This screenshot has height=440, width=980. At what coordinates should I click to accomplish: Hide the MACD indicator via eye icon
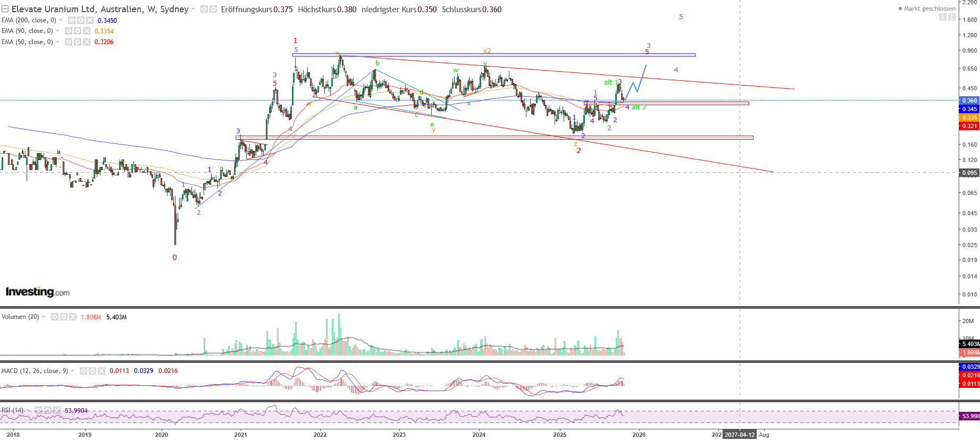pyautogui.click(x=83, y=371)
